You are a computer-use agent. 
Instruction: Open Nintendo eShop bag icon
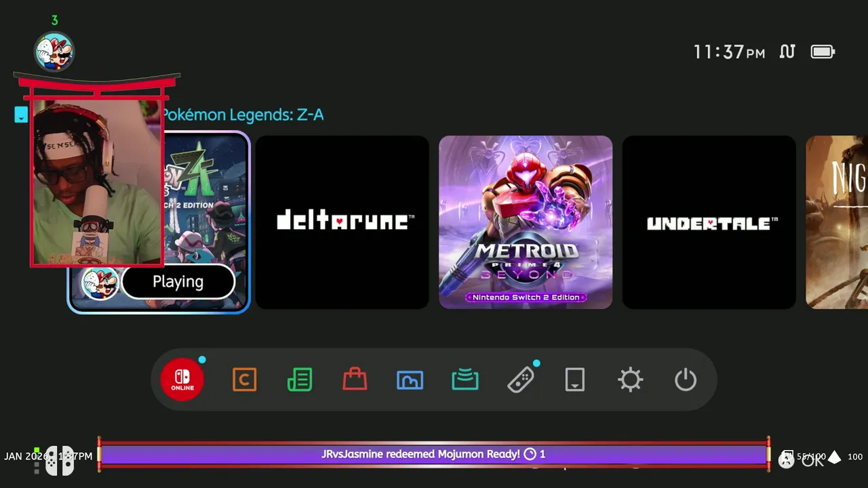[355, 379]
